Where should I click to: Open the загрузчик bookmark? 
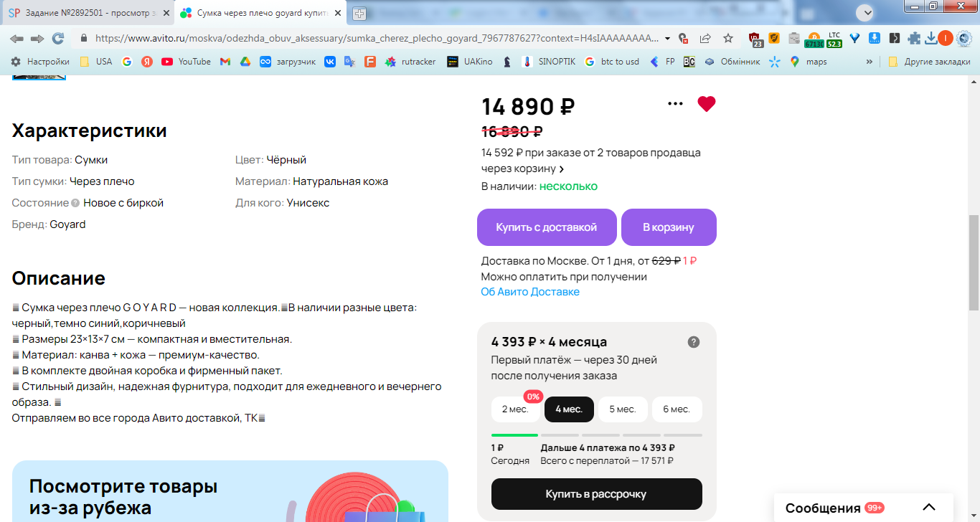pyautogui.click(x=288, y=62)
